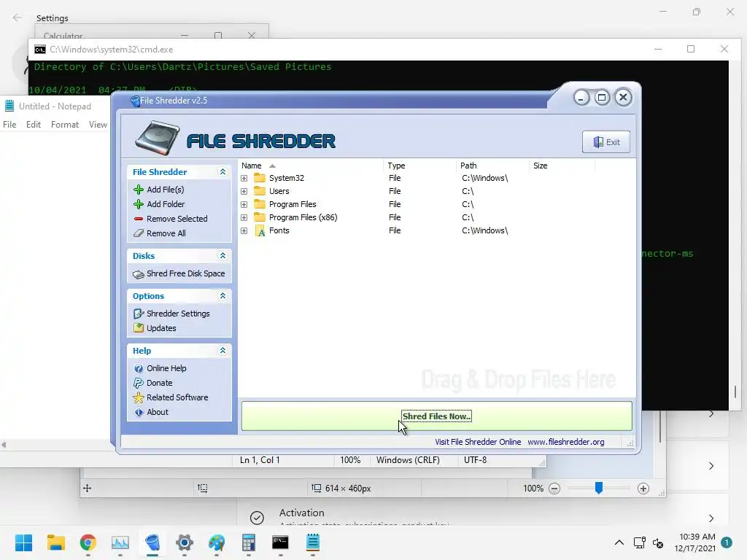Image resolution: width=747 pixels, height=560 pixels.
Task: Select the C:\Windows\ path of System32 row
Action: [485, 178]
